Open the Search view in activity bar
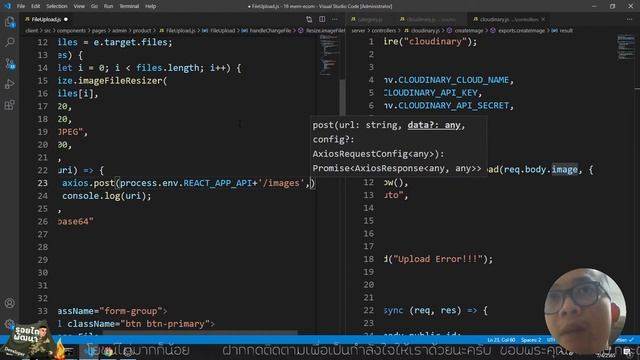Viewport: 640px width, 360px height. (10, 42)
